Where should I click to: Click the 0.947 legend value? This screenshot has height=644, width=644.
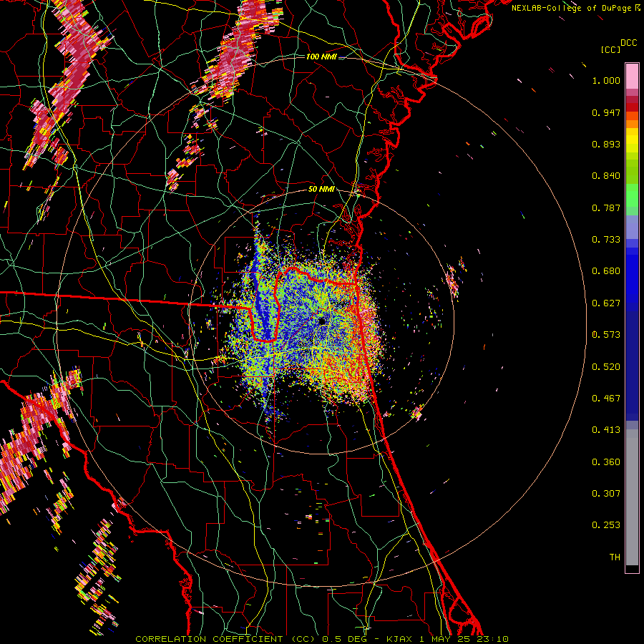point(606,112)
